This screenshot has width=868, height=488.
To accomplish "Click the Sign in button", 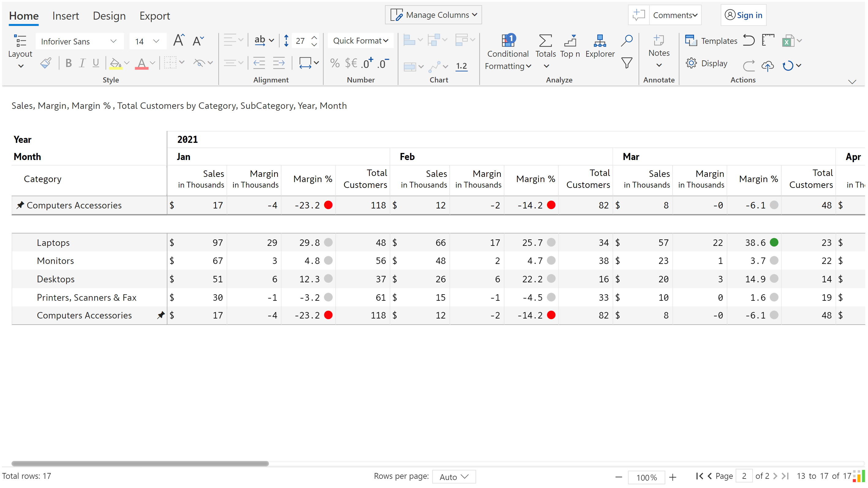I will pyautogui.click(x=743, y=15).
